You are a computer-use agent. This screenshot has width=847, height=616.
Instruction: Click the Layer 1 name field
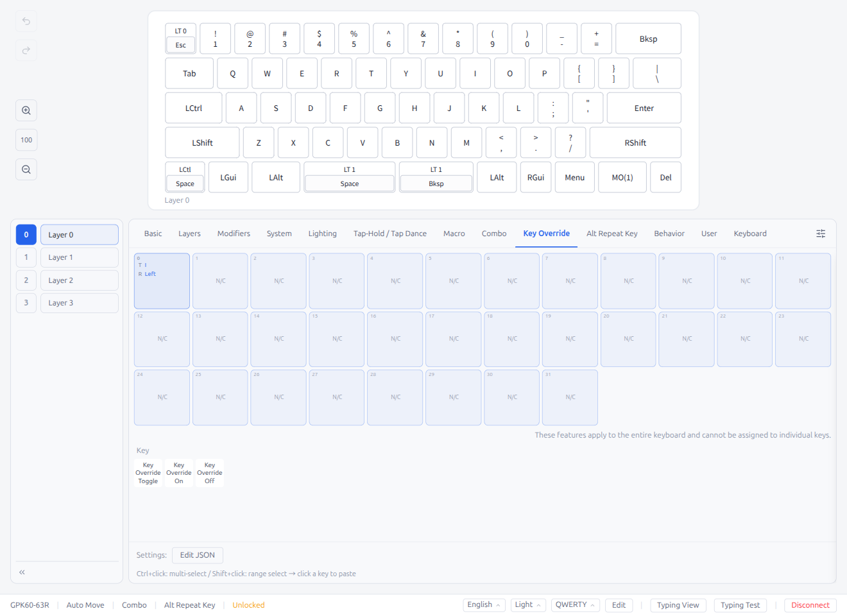pyautogui.click(x=80, y=257)
